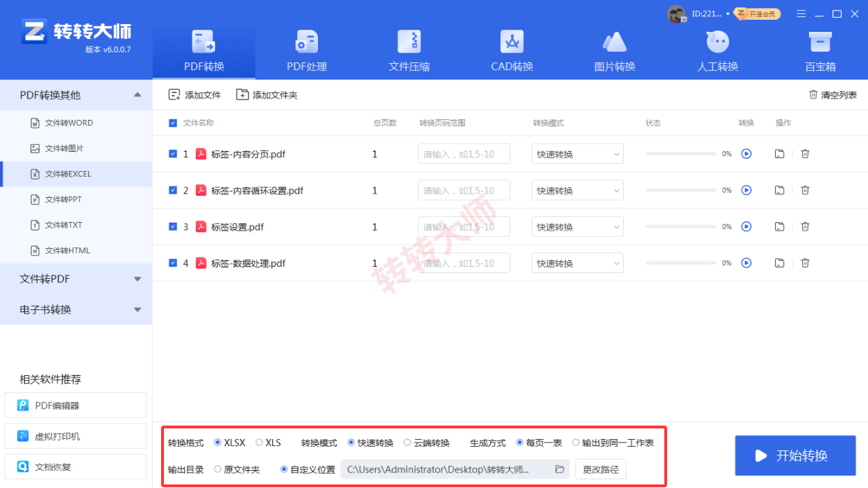Click the PDF编辑器 recommended software
Viewport: 868px width, 488px height.
[x=75, y=406]
